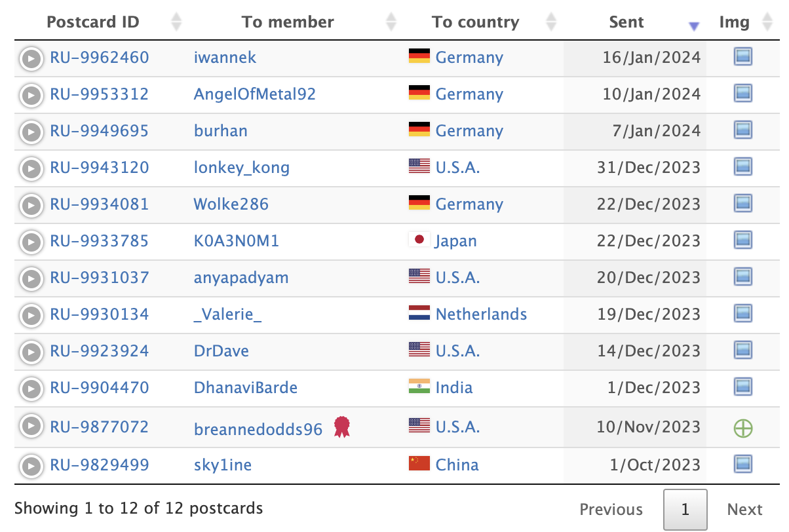Click the image icon for RU-9953312
This screenshot has width=789, height=532.
[742, 94]
